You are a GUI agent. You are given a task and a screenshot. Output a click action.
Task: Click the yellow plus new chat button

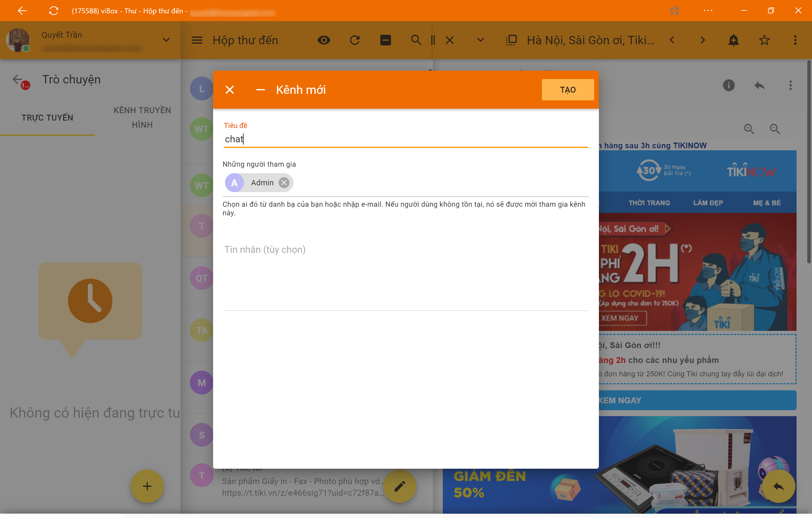pyautogui.click(x=147, y=486)
